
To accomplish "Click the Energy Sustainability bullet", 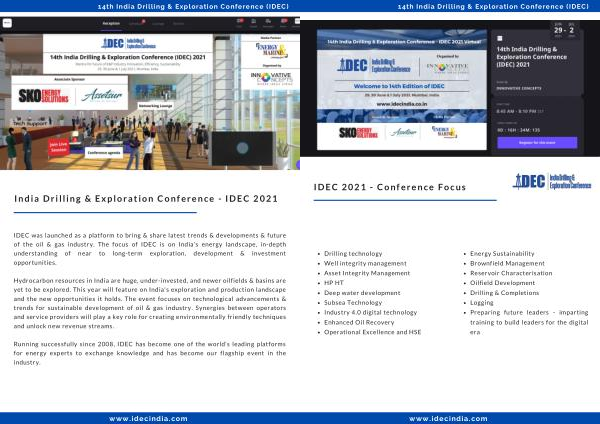I will (x=502, y=254).
